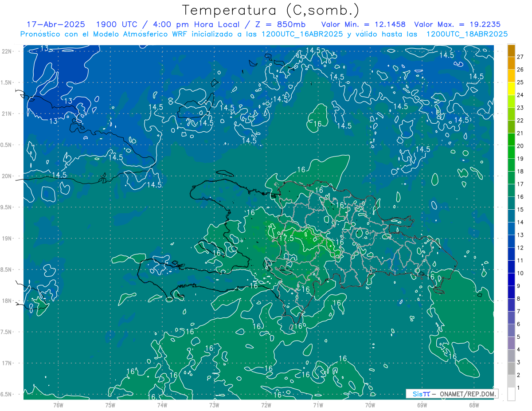Click the "27" label on the color scale
Screen dimensions: 532x411
pos(520,57)
